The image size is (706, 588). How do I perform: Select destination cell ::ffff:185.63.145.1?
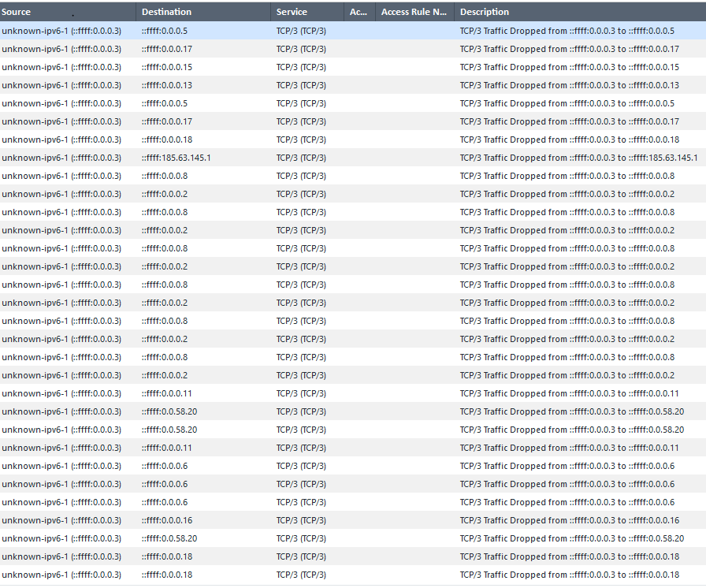(x=176, y=158)
